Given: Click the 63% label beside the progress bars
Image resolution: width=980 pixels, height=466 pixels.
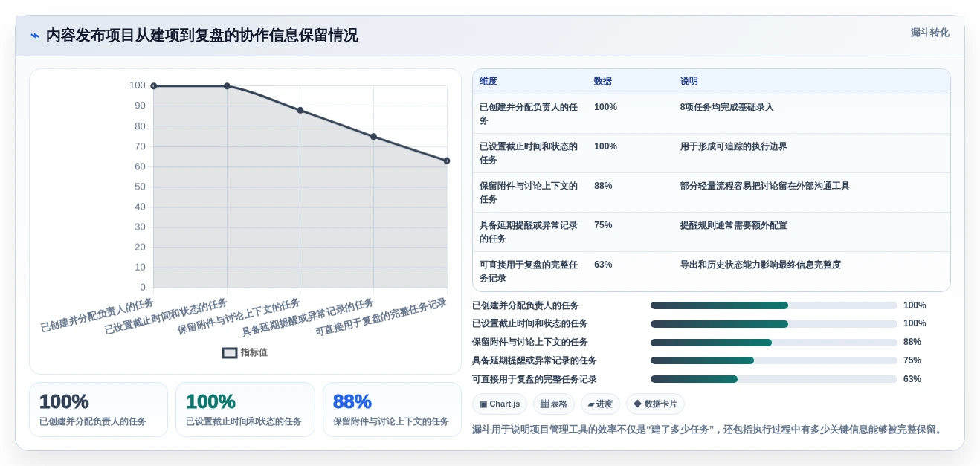Looking at the screenshot, I should [912, 379].
